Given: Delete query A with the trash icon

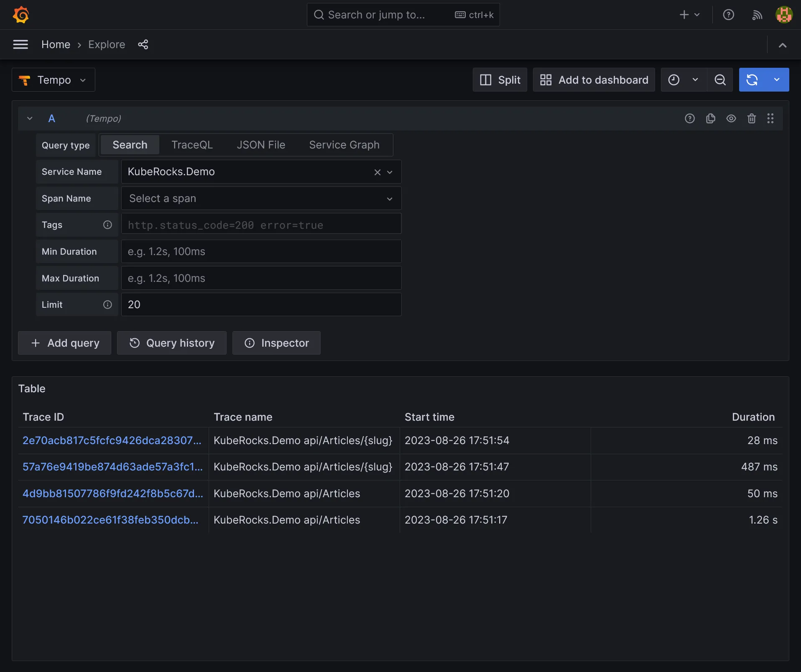Looking at the screenshot, I should pos(751,119).
